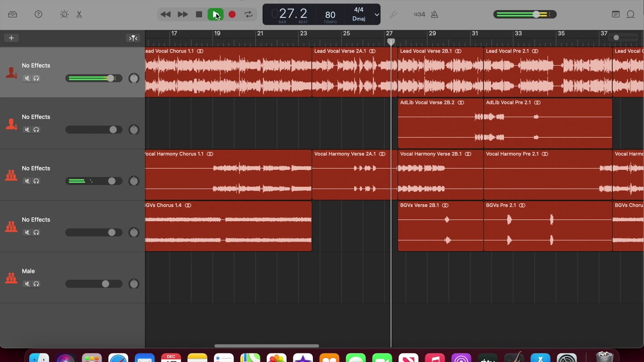Select the BGVs track group icon
Viewport: 644px width, 362px height.
coord(11,226)
